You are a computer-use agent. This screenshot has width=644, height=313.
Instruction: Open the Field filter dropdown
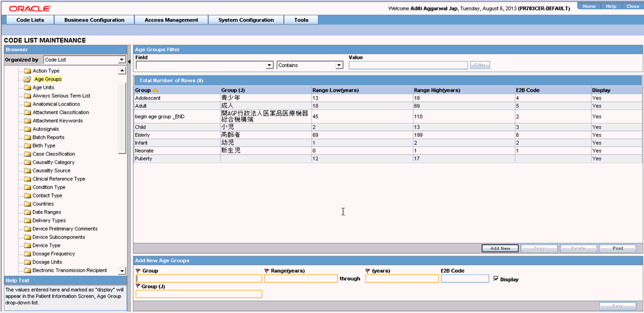click(x=269, y=65)
